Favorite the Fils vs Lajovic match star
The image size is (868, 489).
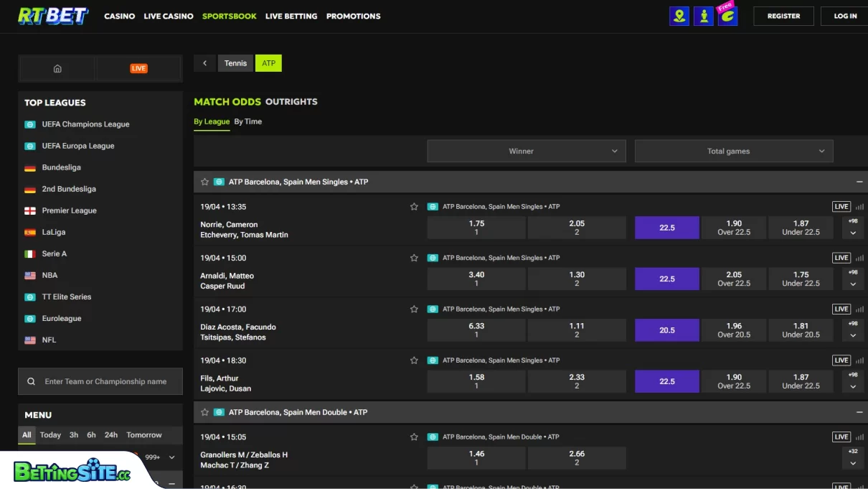414,360
